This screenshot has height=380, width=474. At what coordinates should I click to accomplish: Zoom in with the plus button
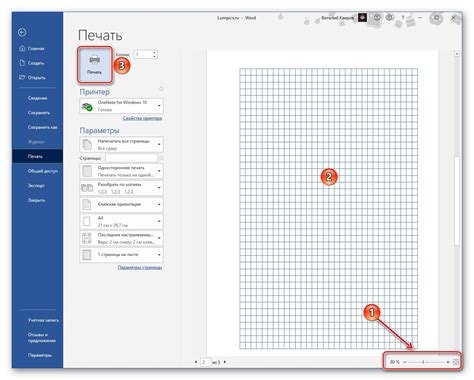pos(448,362)
